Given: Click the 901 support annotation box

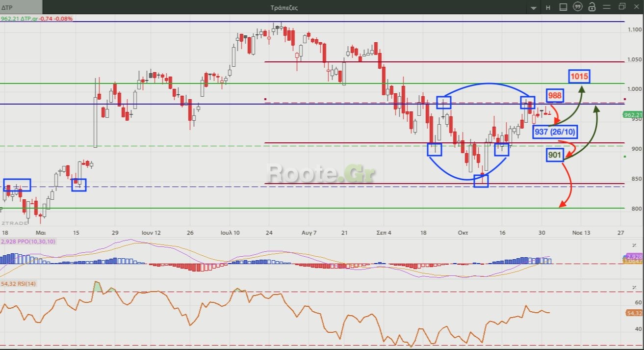Looking at the screenshot, I should (555, 156).
